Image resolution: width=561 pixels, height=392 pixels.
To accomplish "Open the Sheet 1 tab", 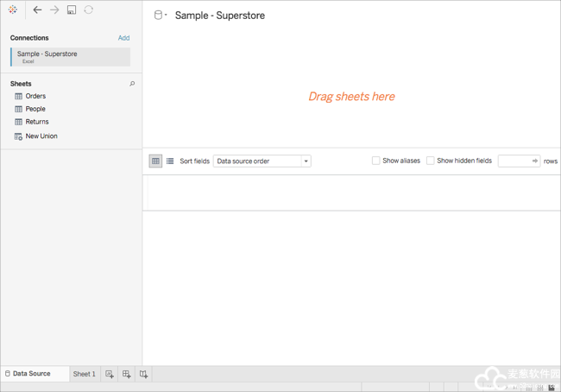I will (x=84, y=374).
